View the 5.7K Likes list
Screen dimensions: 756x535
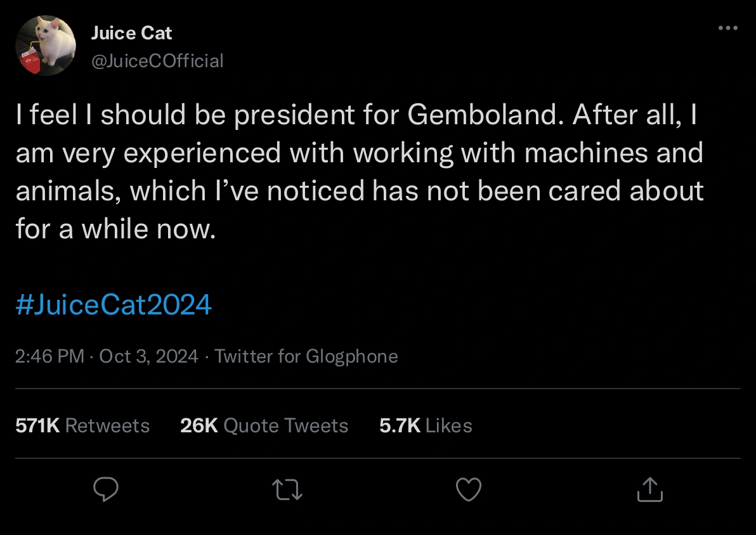tap(426, 425)
